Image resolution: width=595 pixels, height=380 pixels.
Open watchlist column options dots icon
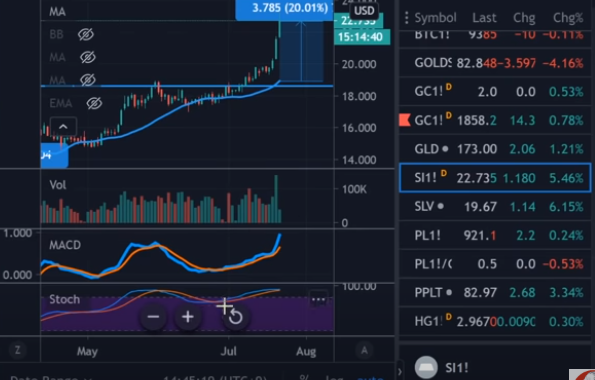(x=406, y=17)
